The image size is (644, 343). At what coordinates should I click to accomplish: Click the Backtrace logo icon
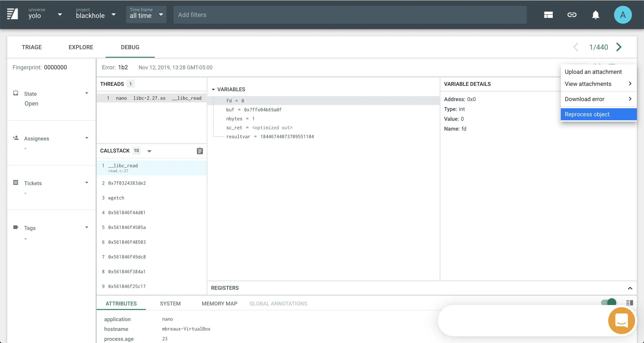pos(12,14)
